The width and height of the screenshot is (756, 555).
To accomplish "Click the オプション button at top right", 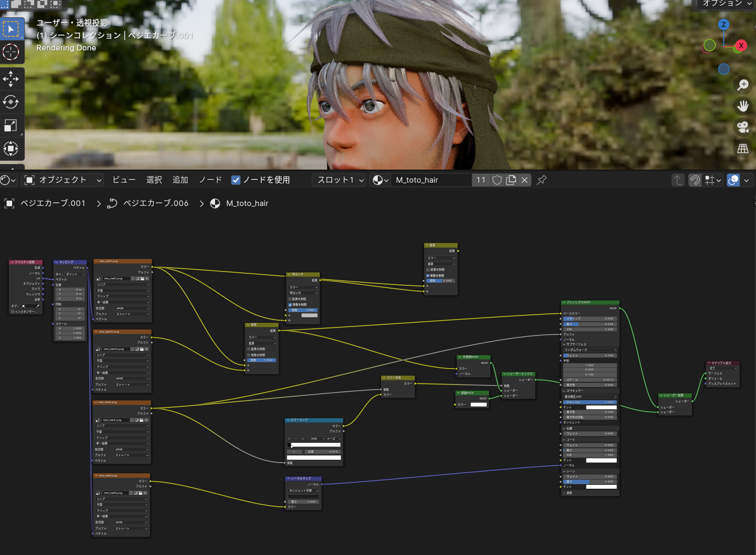I will pos(726,4).
